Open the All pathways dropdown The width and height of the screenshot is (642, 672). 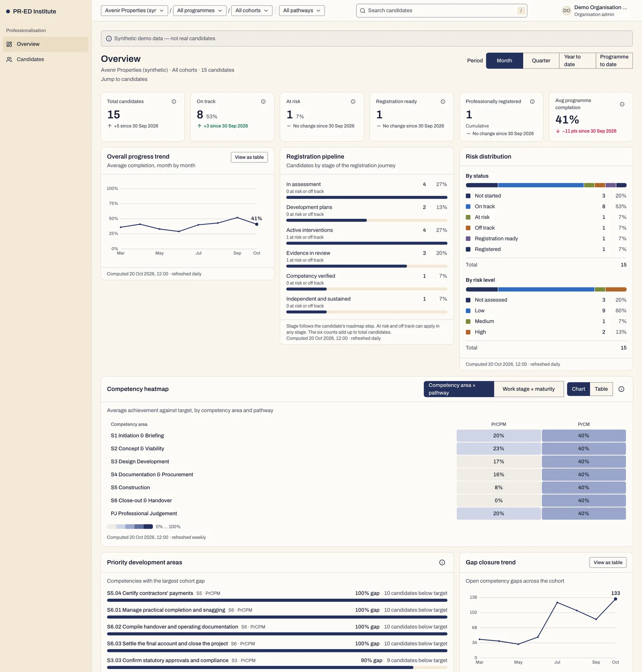[302, 11]
